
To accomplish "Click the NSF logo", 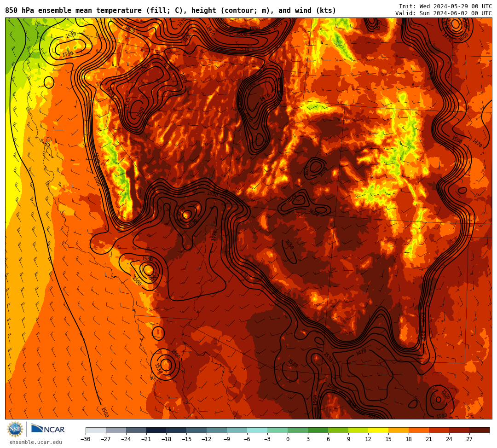I will click(x=15, y=430).
